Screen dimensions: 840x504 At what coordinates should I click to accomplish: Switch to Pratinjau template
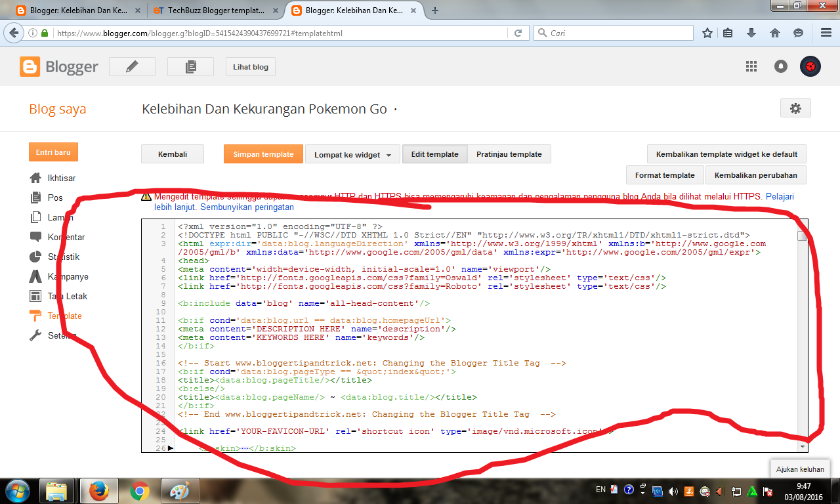(509, 154)
